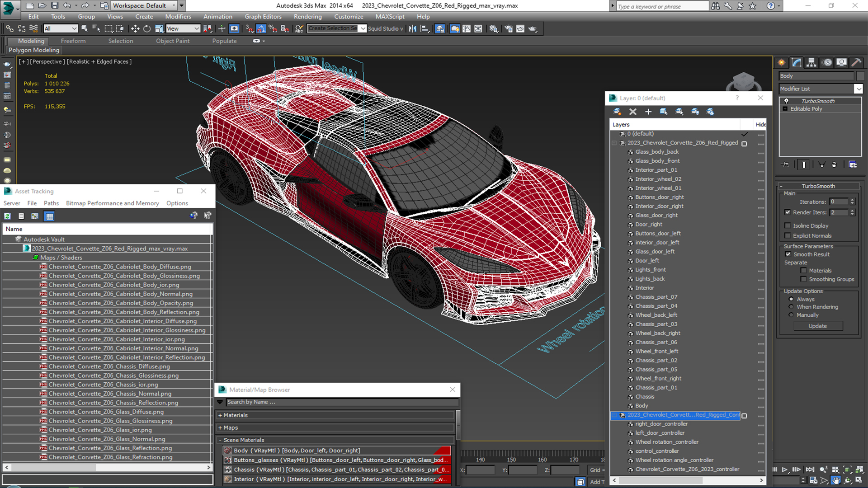
Task: Select the Always update radio button
Action: click(x=791, y=299)
